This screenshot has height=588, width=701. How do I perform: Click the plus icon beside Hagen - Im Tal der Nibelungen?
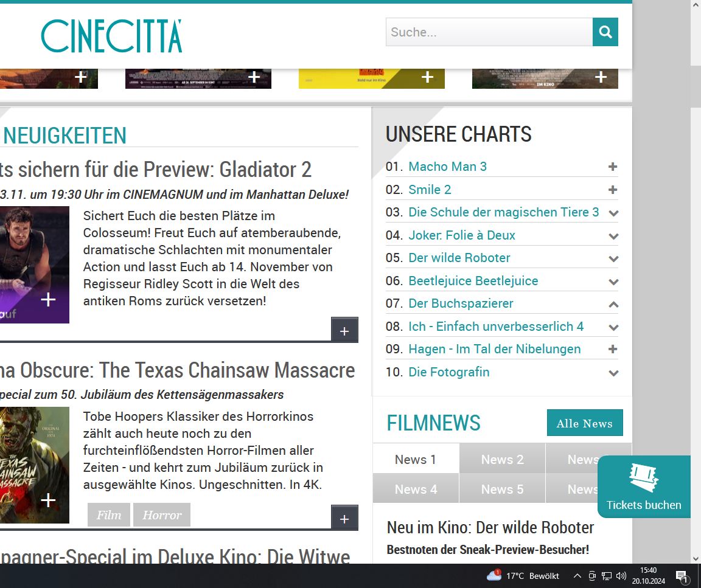(x=613, y=349)
